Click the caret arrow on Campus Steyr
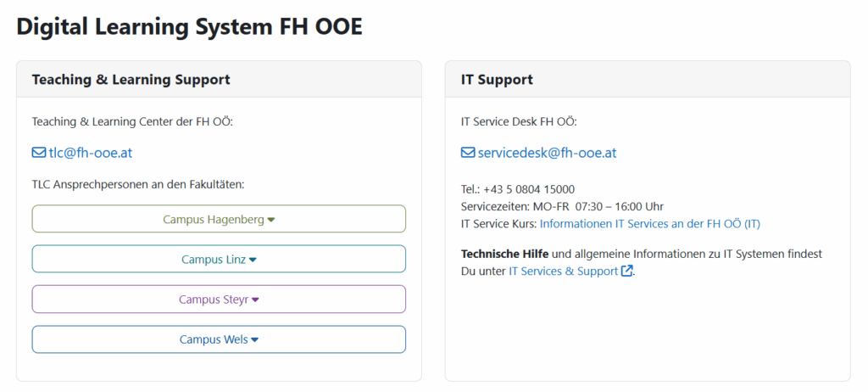This screenshot has width=868, height=392. (255, 300)
